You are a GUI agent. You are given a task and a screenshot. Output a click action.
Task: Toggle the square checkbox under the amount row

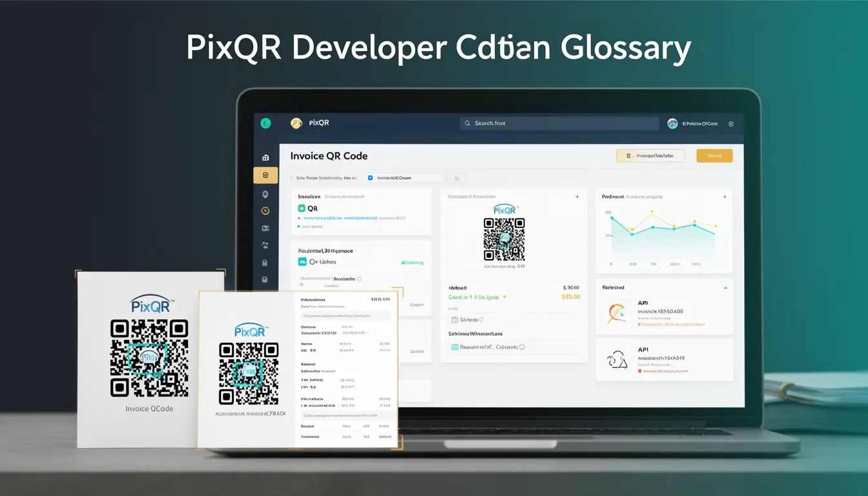click(x=454, y=320)
